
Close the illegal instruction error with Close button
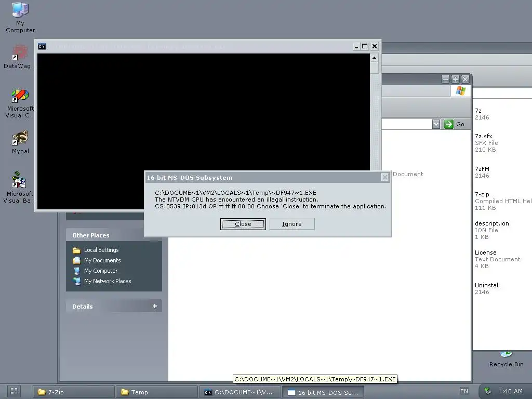tap(243, 224)
